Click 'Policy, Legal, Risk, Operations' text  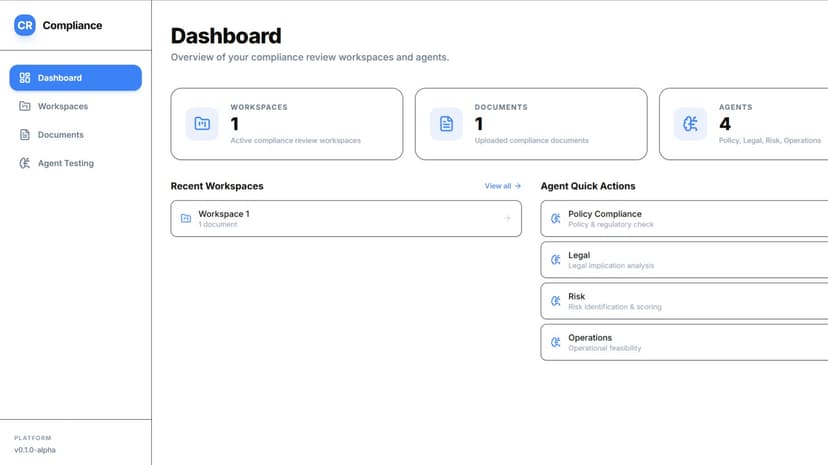pyautogui.click(x=770, y=140)
